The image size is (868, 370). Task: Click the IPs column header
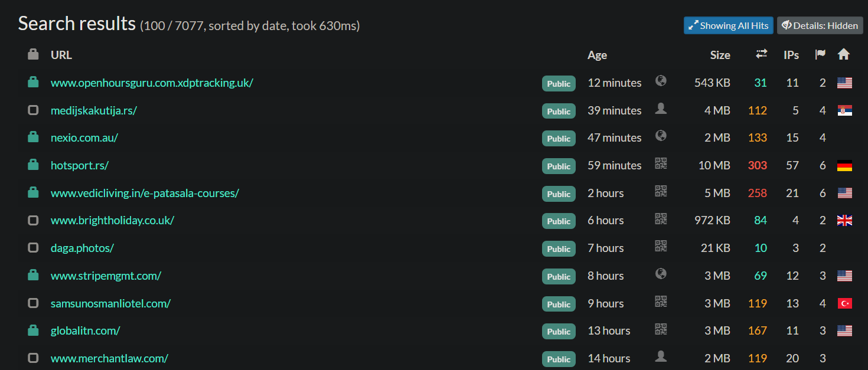click(x=791, y=55)
